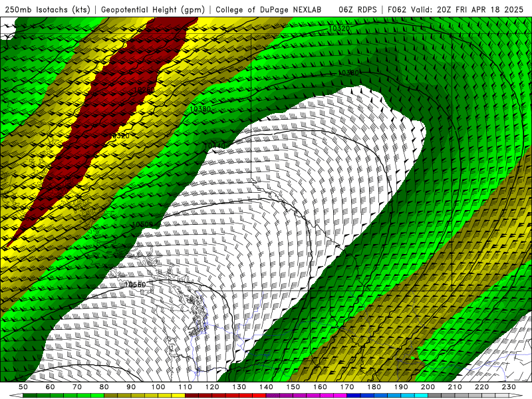Click the 170 kt colorbar label
Screen dimensions: 532x399
coord(347,387)
